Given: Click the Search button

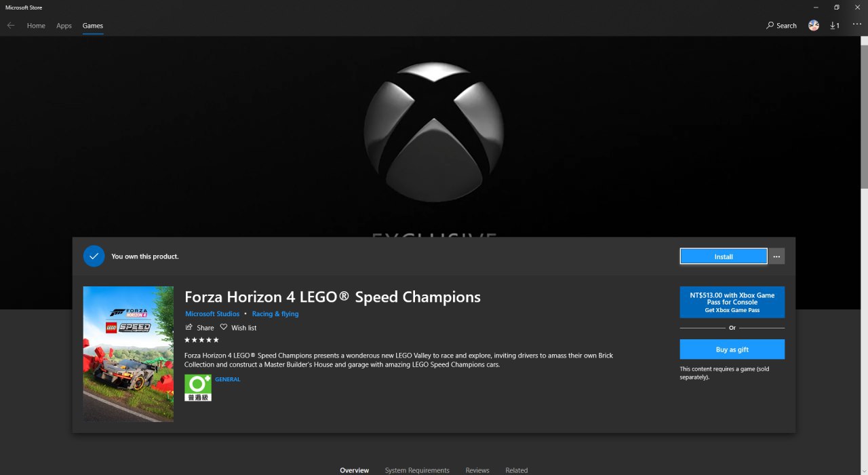Looking at the screenshot, I should pyautogui.click(x=781, y=26).
